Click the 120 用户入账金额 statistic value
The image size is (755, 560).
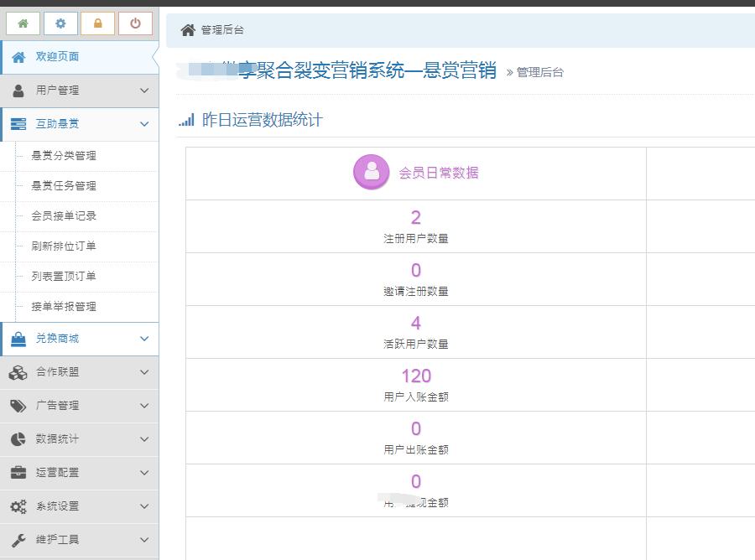[x=415, y=376]
